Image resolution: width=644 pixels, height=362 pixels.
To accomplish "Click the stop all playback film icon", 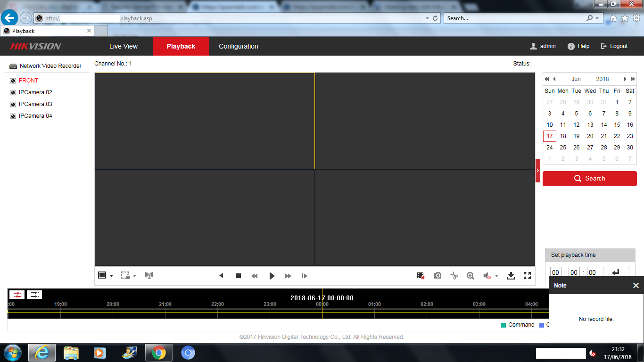I will 421,276.
